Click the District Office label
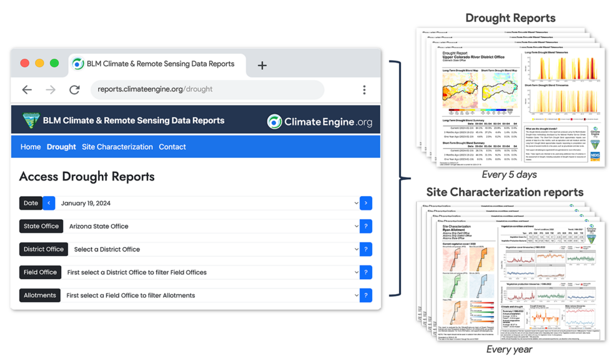The width and height of the screenshot is (612, 364). tap(44, 249)
